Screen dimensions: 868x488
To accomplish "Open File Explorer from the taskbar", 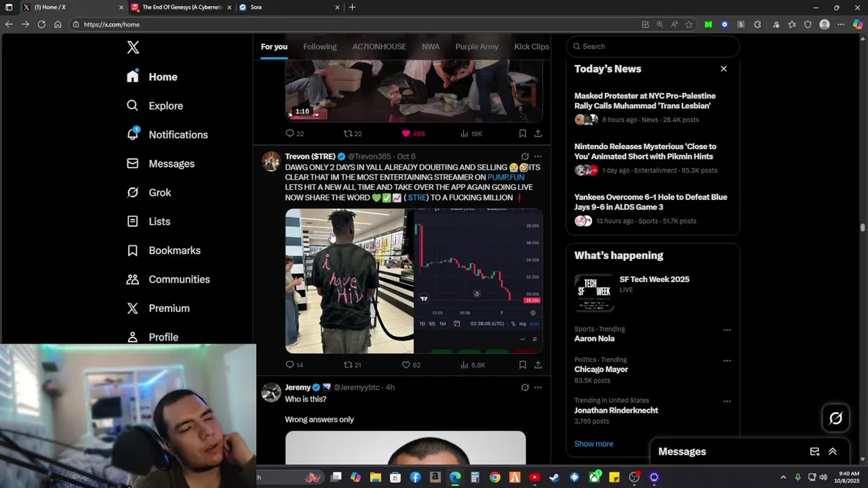I will pos(376,477).
